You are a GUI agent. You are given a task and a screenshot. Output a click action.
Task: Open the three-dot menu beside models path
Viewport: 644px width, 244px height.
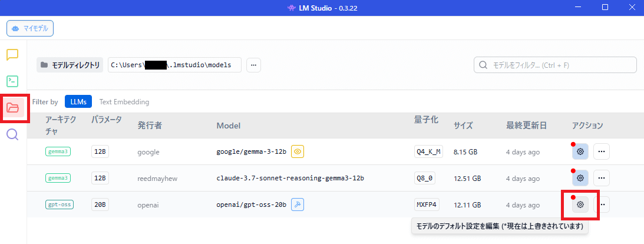click(253, 65)
